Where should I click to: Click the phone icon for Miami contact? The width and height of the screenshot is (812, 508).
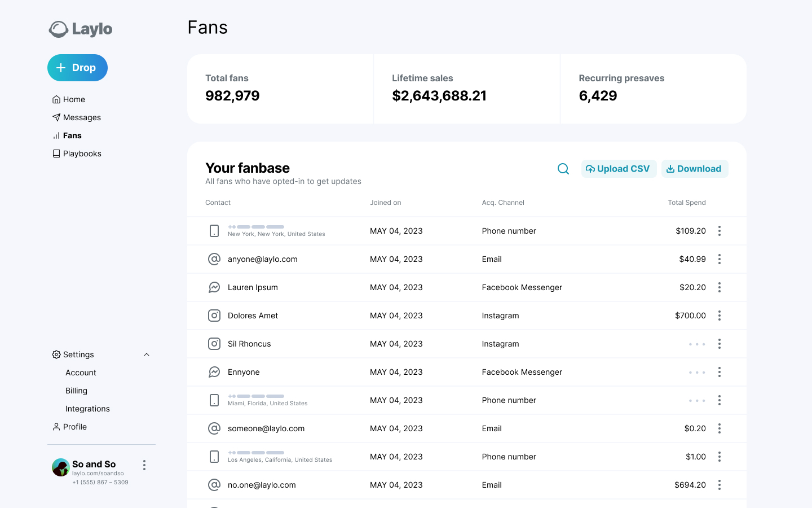(x=214, y=400)
